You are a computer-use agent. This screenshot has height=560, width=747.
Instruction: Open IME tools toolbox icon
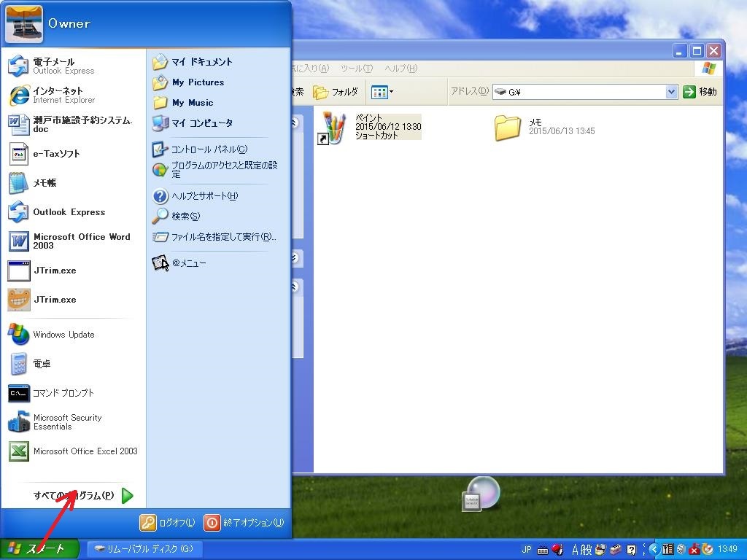[616, 550]
